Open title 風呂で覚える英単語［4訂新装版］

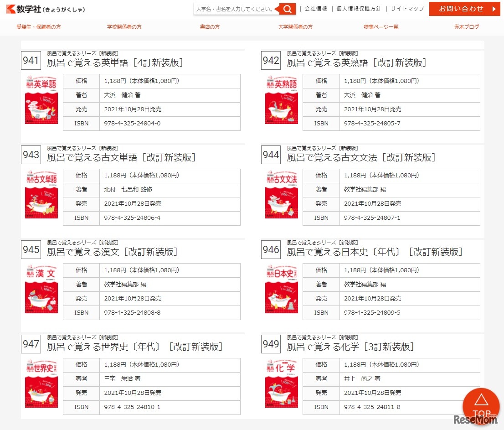[115, 63]
